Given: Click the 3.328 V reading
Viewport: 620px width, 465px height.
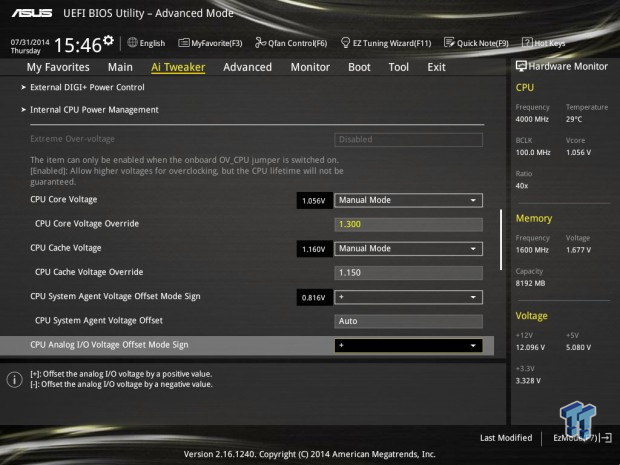Looking at the screenshot, I should click(x=528, y=380).
